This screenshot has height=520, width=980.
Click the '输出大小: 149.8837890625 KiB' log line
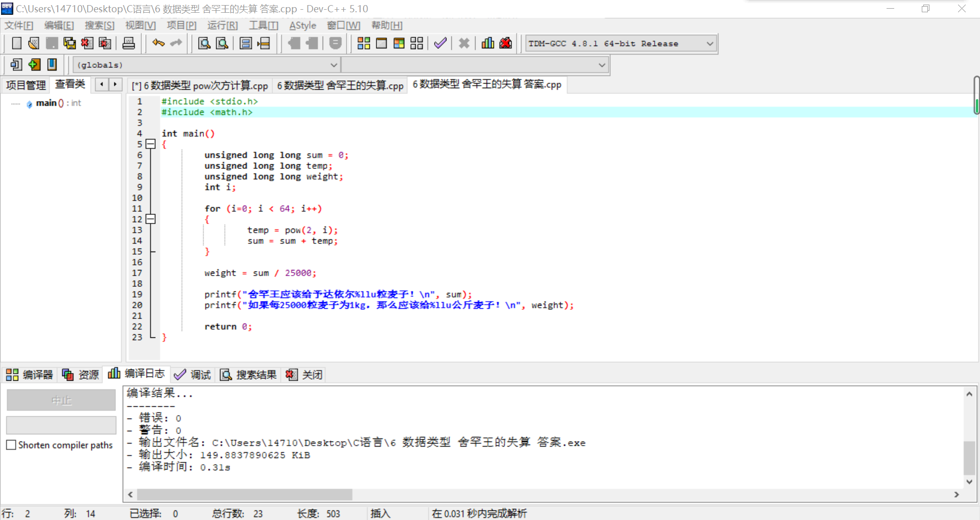(219, 455)
